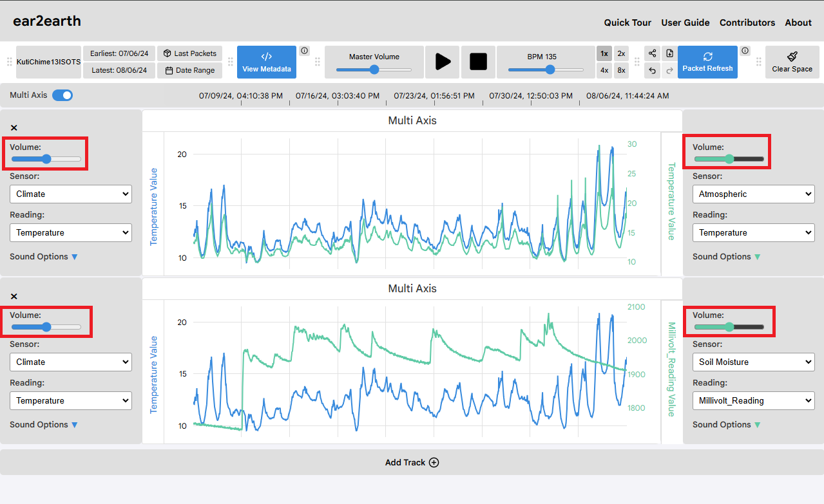Remove the Soil Moisture track with its X icon
The height and width of the screenshot is (504, 824).
pos(14,296)
